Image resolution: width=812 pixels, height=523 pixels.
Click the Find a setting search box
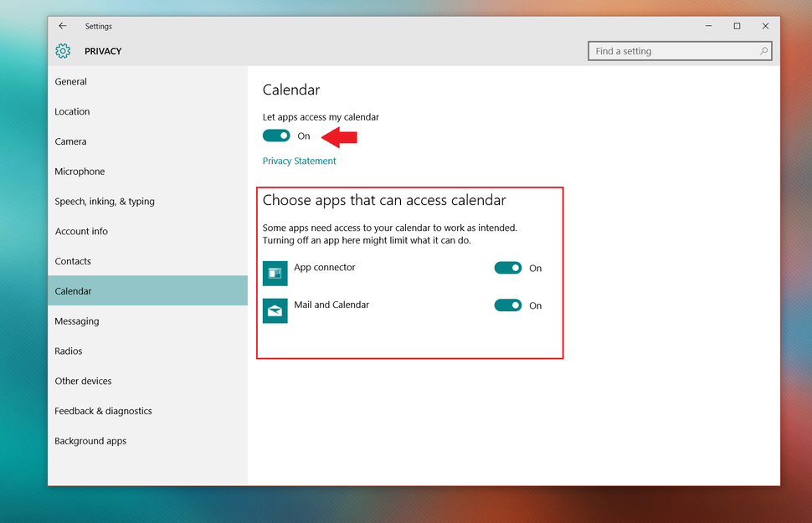pyautogui.click(x=670, y=51)
